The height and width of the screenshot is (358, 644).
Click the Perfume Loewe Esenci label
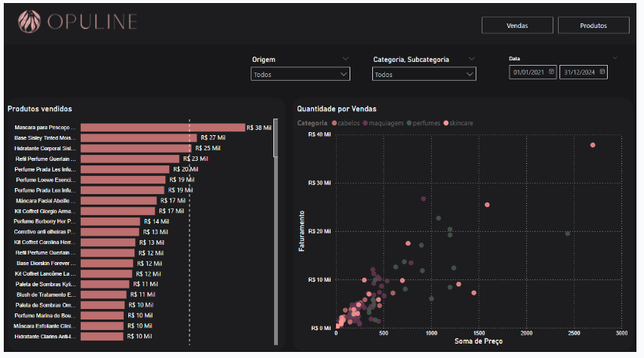[45, 180]
